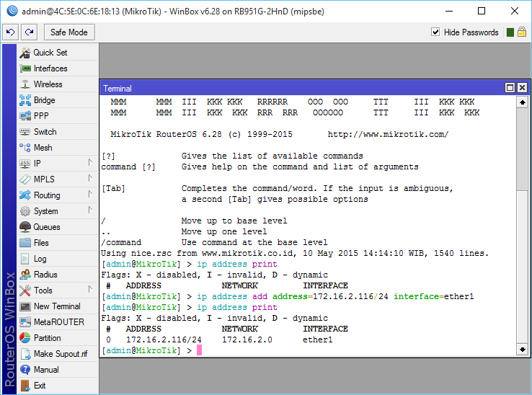Click the padlock security icon
Viewport: 532px width, 395px height.
click(x=522, y=32)
